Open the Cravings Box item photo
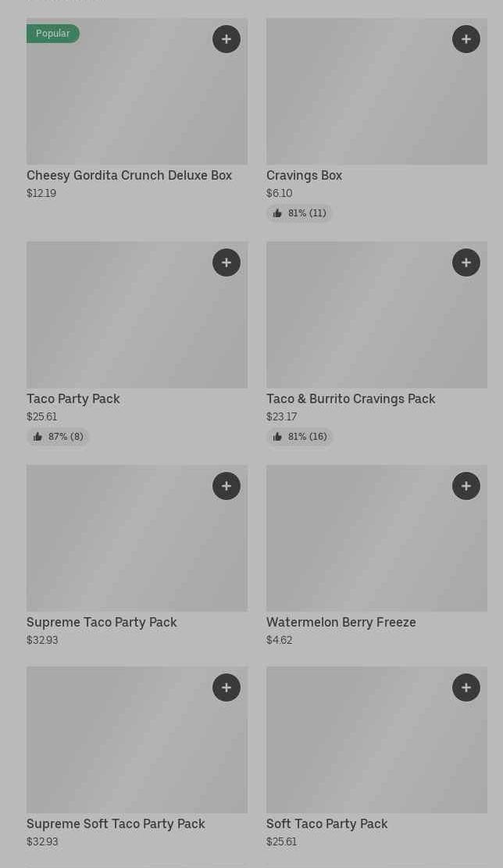Image resolution: width=503 pixels, height=868 pixels. point(376,102)
